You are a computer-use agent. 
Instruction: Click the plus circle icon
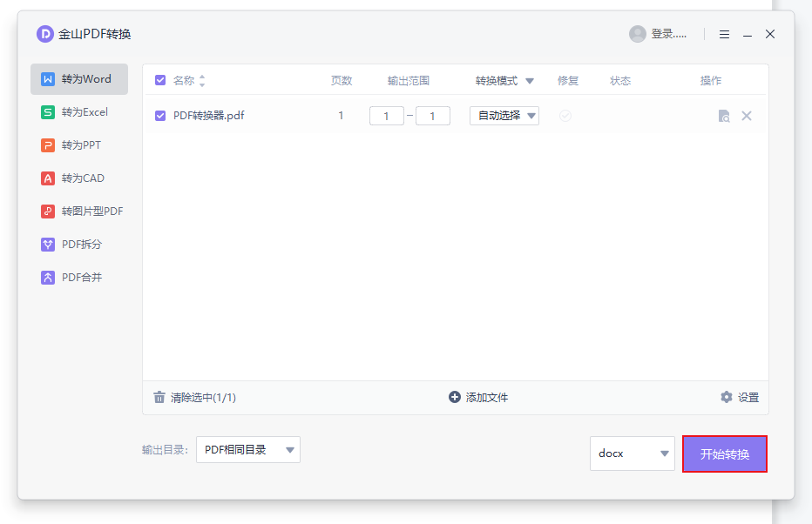click(455, 397)
